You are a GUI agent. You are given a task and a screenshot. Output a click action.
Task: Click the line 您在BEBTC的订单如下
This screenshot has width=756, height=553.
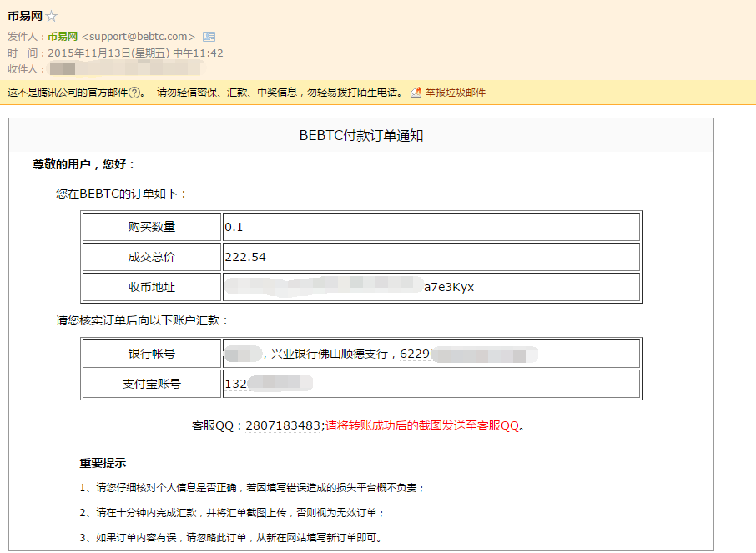(121, 194)
